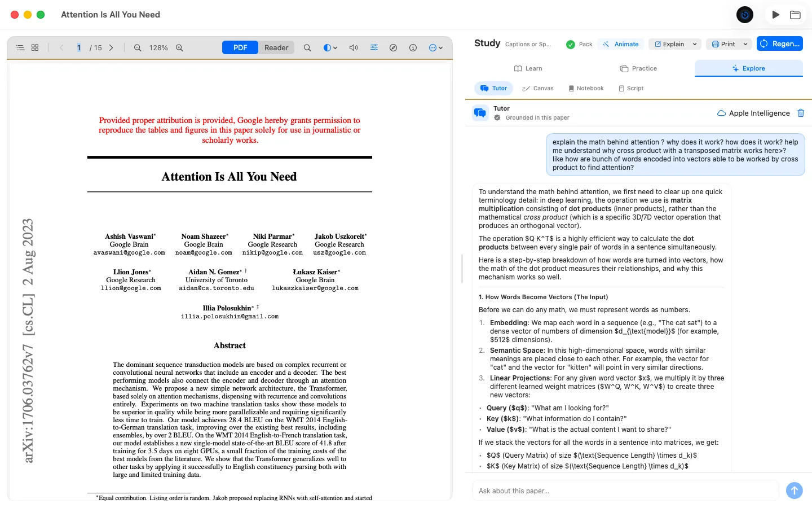The image size is (812, 508).
Task: Expand the Explain dropdown arrow
Action: point(695,44)
